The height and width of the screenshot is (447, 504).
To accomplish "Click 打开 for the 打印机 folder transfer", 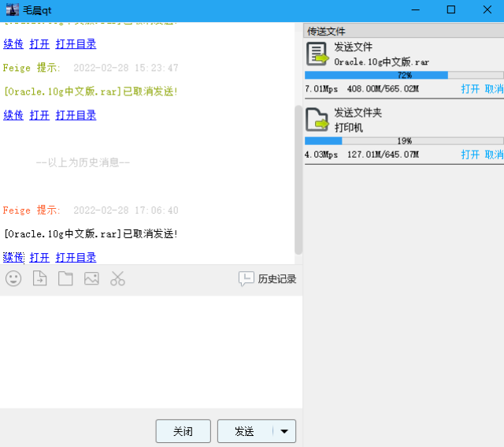I will pyautogui.click(x=470, y=155).
